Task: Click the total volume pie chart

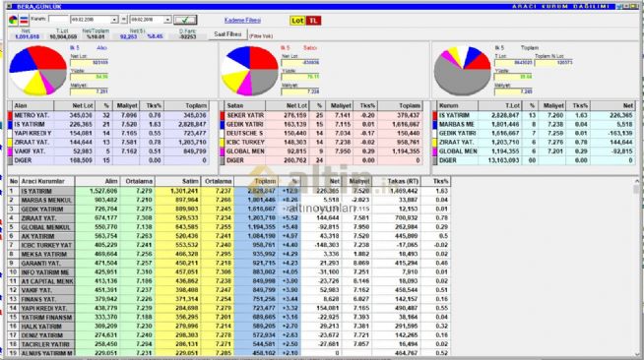Action: (463, 71)
